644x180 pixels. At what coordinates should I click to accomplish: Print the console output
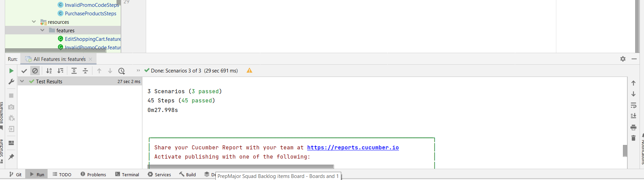pyautogui.click(x=633, y=127)
